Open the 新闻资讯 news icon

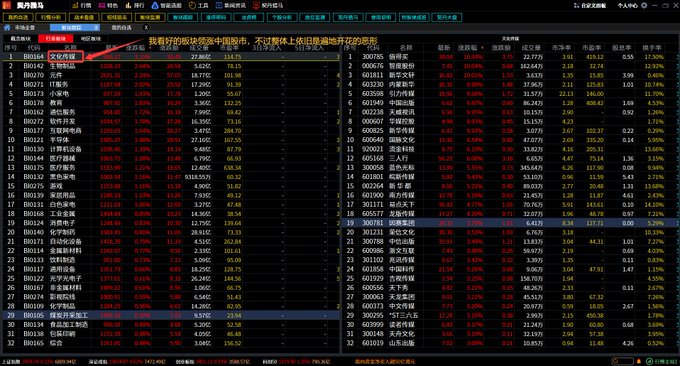(219, 6)
